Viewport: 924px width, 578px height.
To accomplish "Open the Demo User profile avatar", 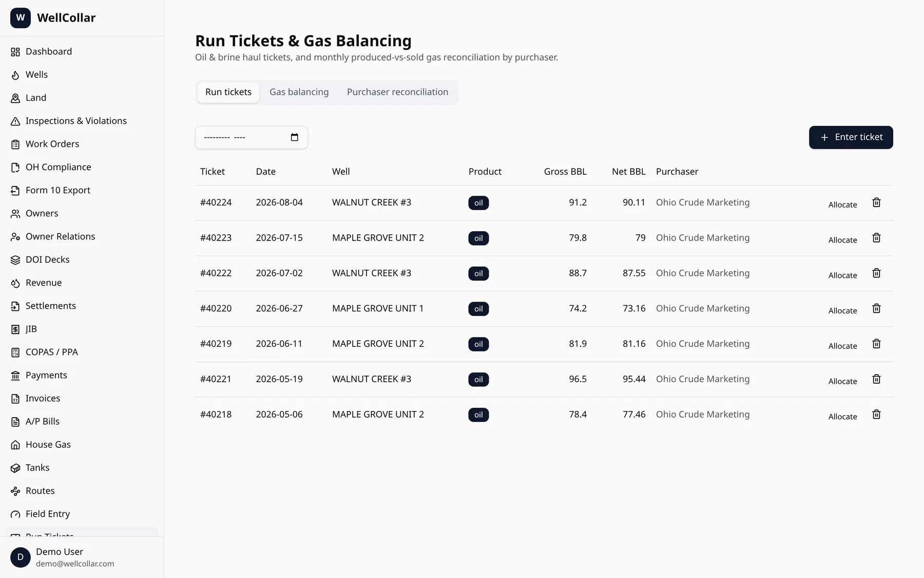I will [21, 557].
